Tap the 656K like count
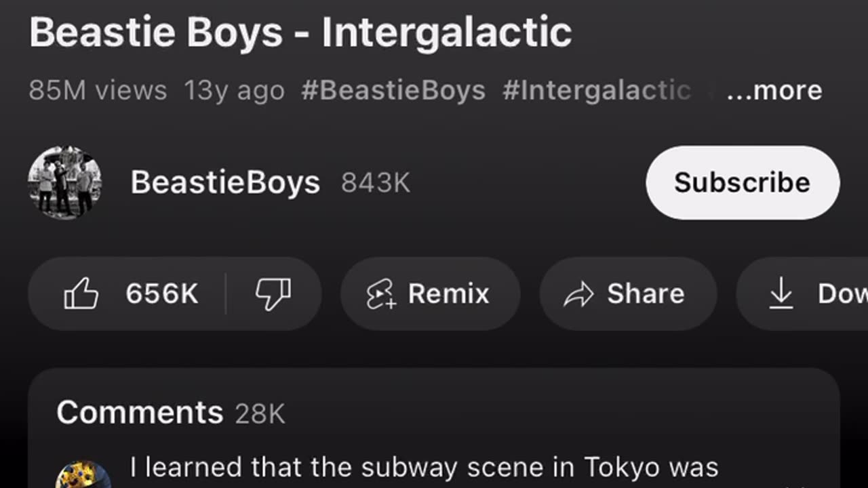The width and height of the screenshot is (868, 488). click(162, 294)
